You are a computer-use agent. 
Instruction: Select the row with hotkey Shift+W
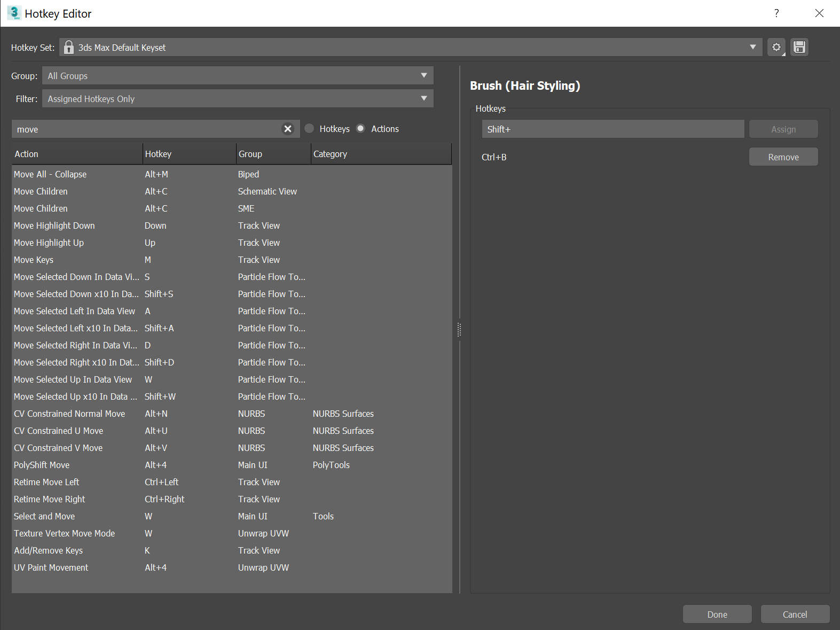(232, 396)
